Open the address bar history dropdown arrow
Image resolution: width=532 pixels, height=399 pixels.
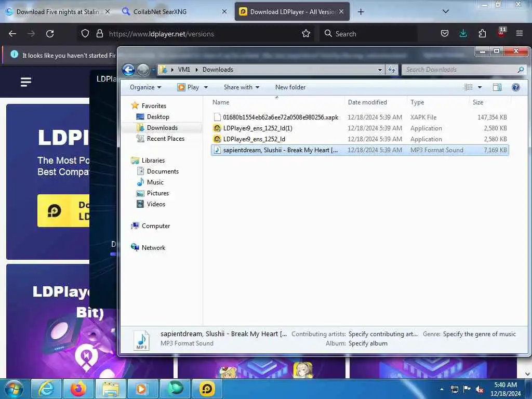(x=380, y=70)
